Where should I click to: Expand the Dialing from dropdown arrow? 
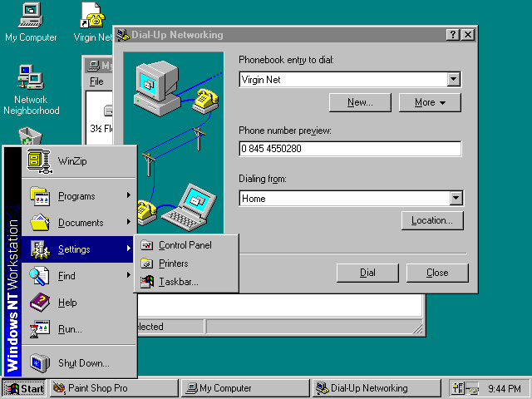(456, 198)
